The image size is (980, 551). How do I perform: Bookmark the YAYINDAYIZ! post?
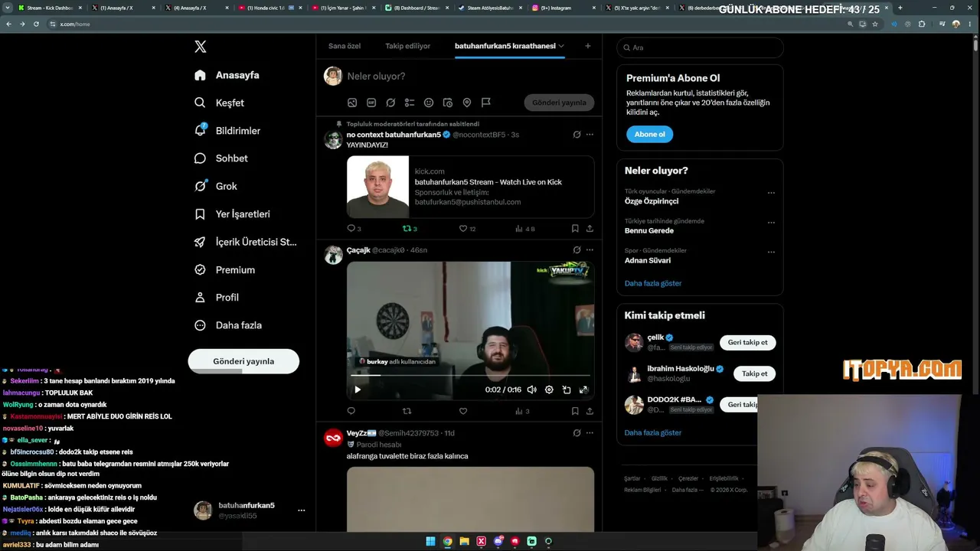tap(575, 228)
